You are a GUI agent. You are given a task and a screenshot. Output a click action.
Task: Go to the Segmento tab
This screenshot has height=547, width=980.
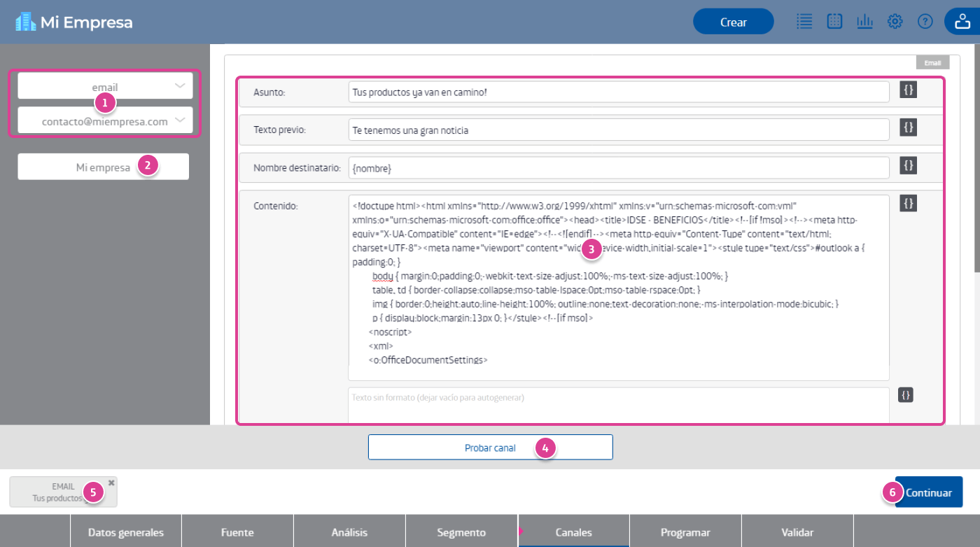point(461,532)
